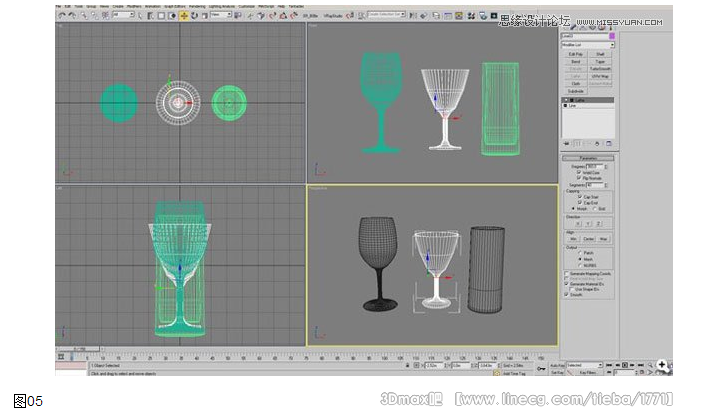Toggle the Weld Core checkbox
702x416 pixels.
click(x=579, y=172)
